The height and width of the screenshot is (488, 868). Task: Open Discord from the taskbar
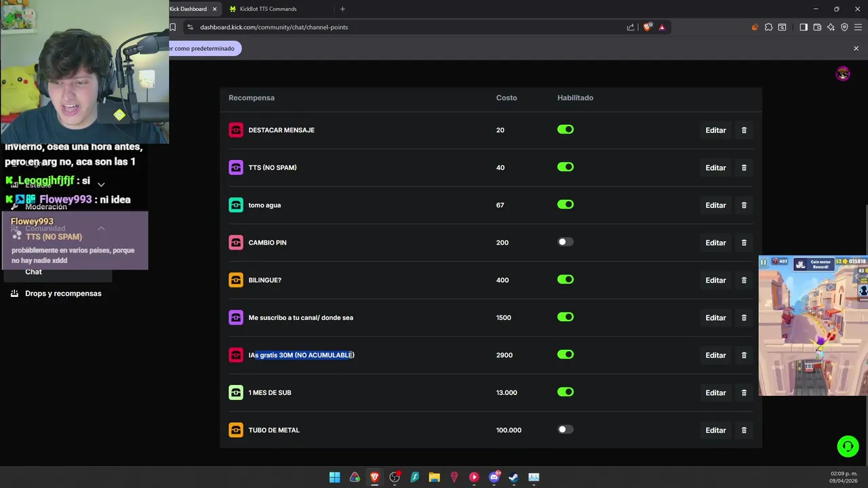pyautogui.click(x=494, y=477)
